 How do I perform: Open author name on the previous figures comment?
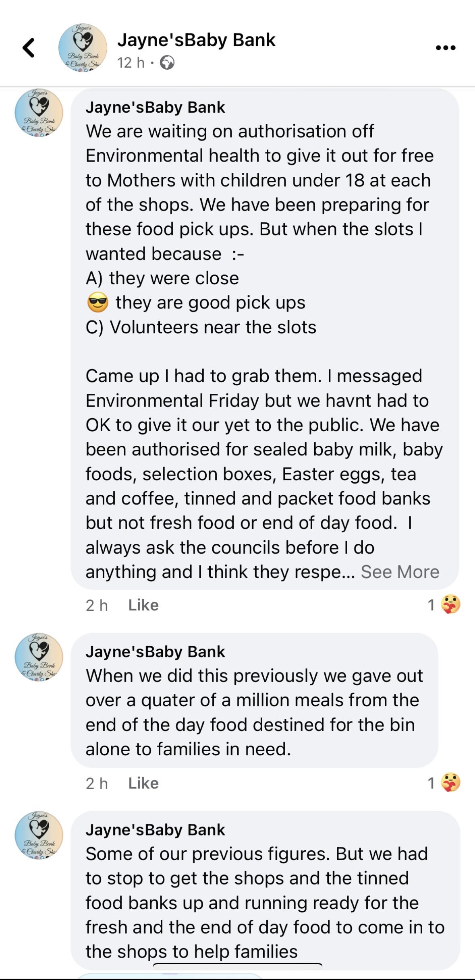click(x=155, y=830)
